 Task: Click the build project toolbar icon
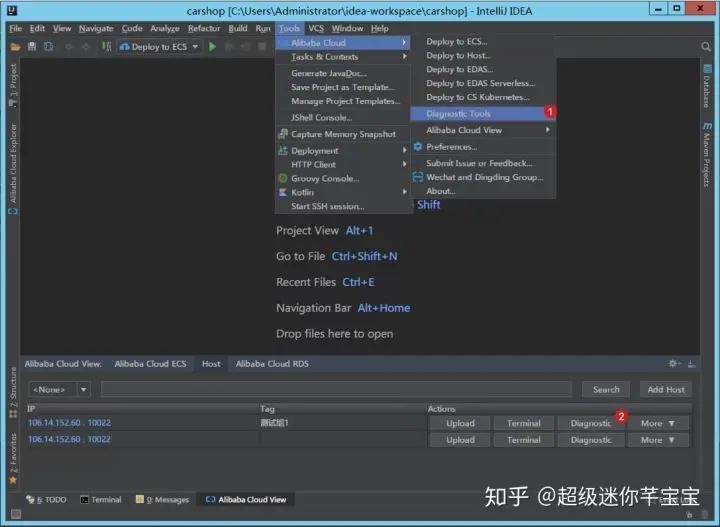[x=106, y=46]
